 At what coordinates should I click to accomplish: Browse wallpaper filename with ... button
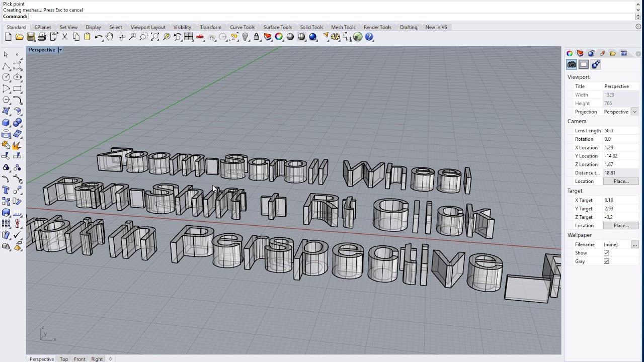[635, 244]
